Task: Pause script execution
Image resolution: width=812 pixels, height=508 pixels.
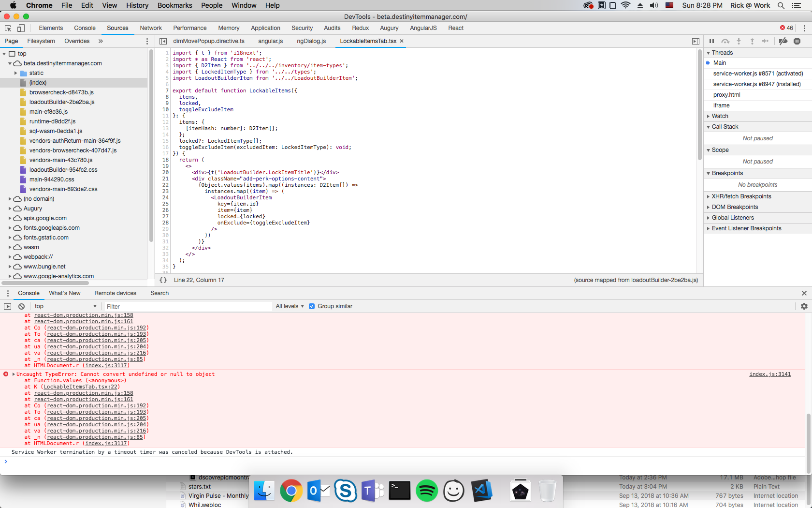Action: tap(711, 41)
